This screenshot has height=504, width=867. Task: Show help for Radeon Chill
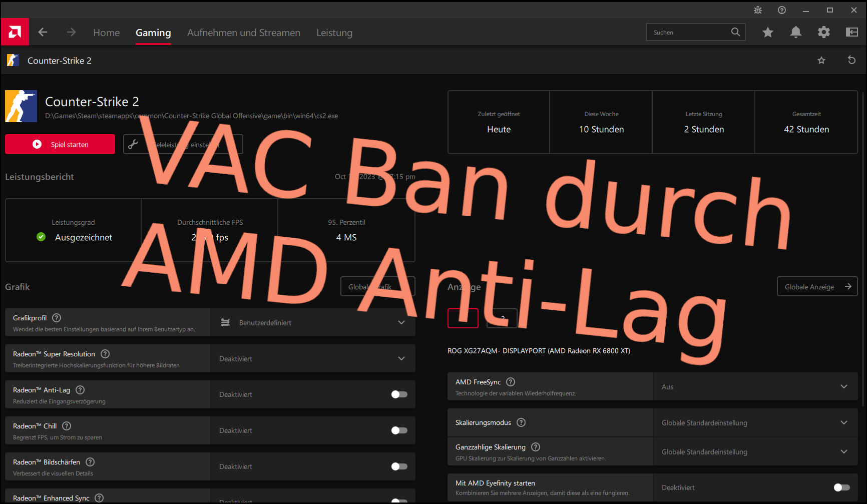coord(67,426)
